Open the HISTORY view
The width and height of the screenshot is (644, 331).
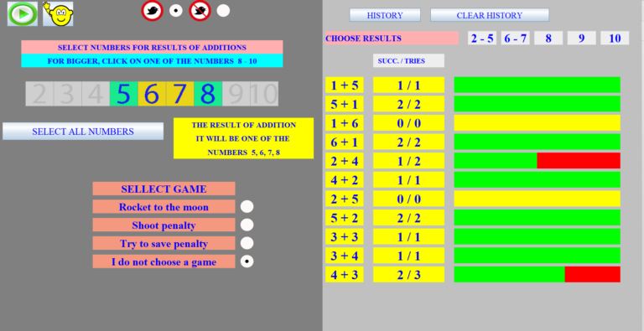click(385, 15)
